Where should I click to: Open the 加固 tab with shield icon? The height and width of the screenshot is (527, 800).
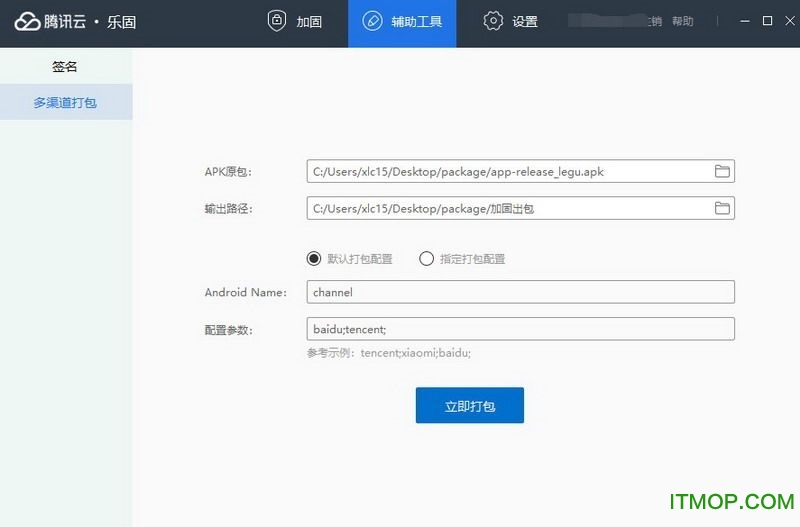(x=295, y=22)
